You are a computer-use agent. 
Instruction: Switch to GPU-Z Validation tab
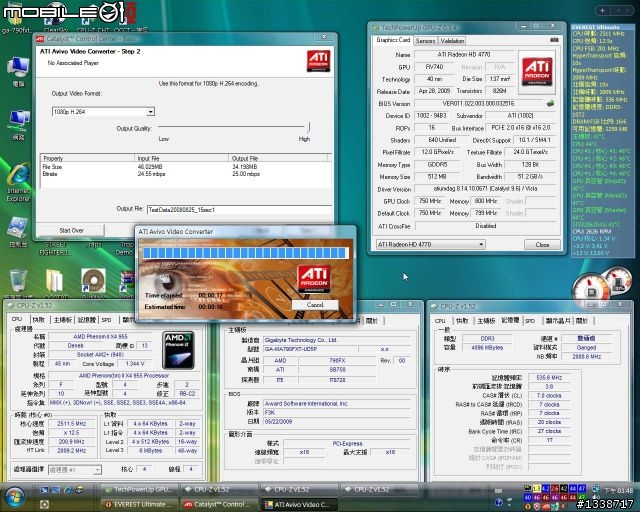click(x=452, y=41)
